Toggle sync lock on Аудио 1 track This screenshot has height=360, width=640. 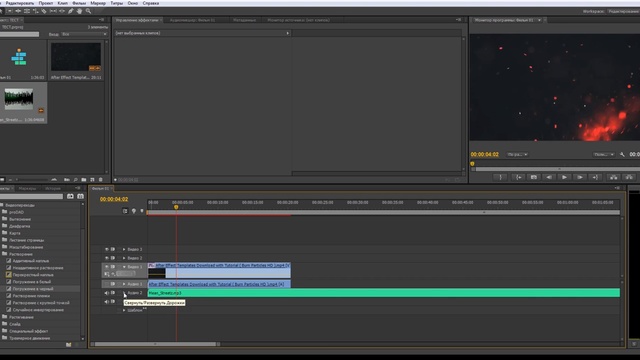pyautogui.click(x=113, y=284)
